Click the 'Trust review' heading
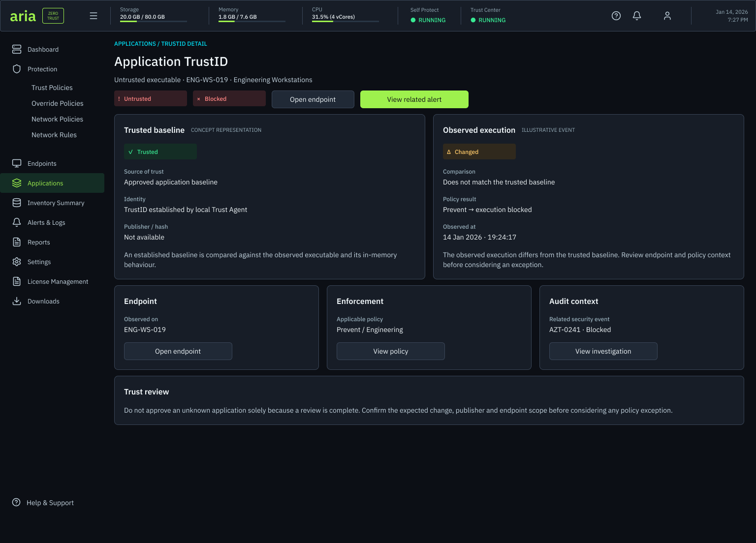The image size is (756, 543). click(146, 392)
